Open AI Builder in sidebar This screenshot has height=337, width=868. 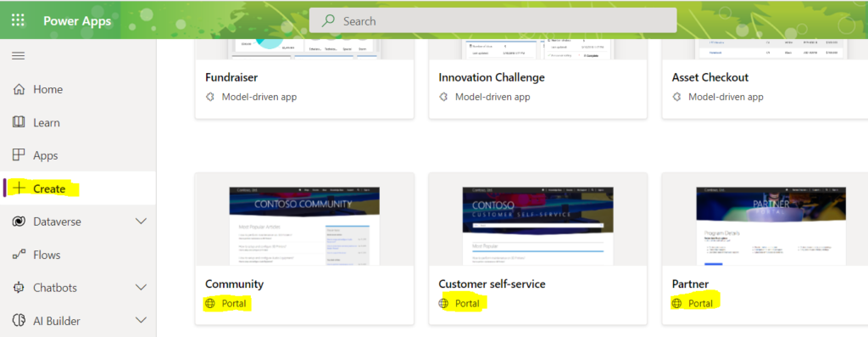pyautogui.click(x=57, y=321)
